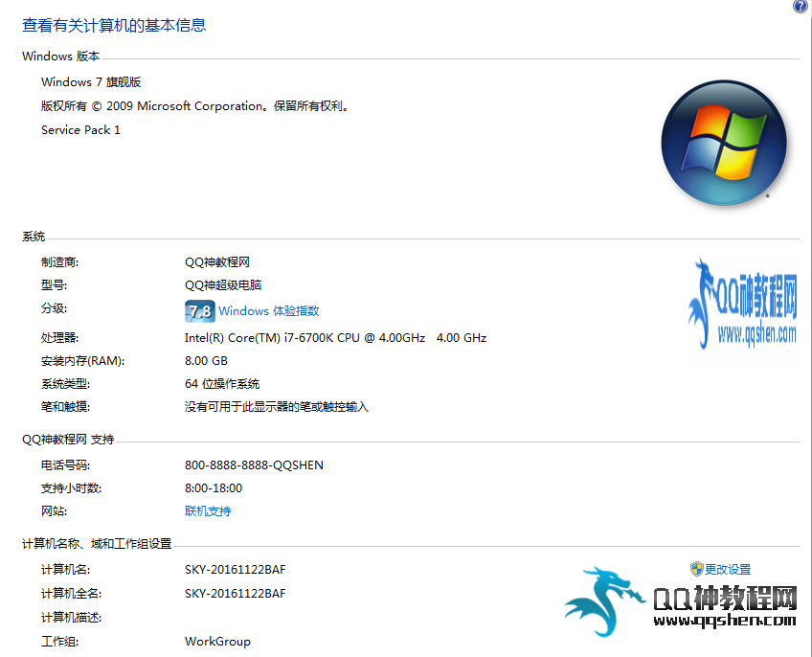812x657 pixels.
Task: Click the 安装内存(RAM) label
Action: coord(83,361)
